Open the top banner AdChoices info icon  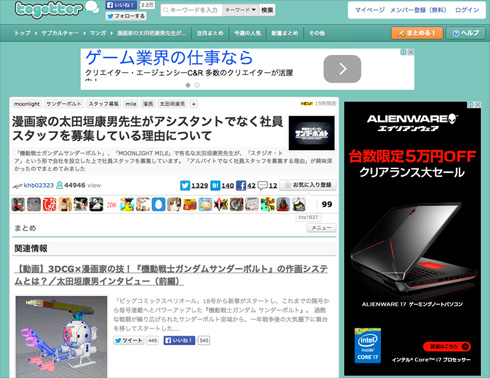pos(403,52)
